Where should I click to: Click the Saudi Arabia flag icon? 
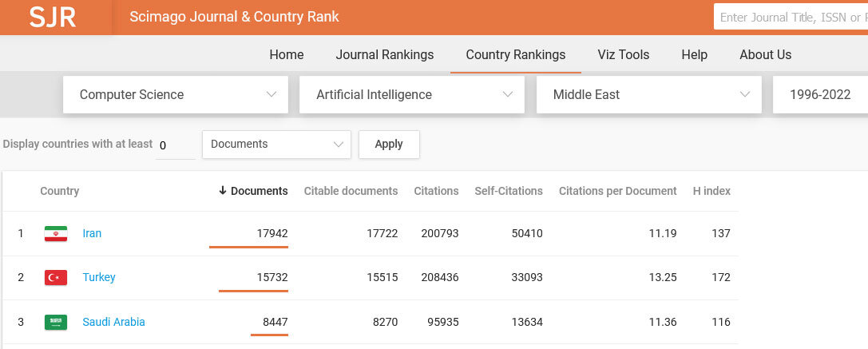point(56,323)
